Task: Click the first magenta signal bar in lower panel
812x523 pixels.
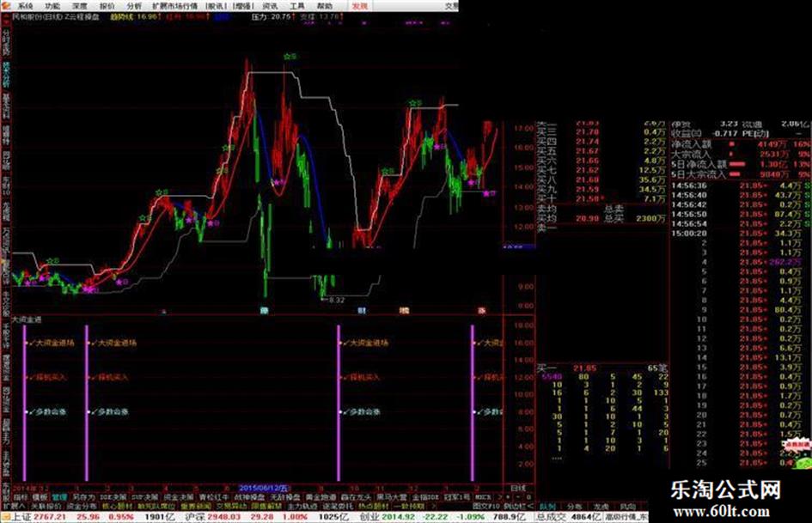Action: coord(24,403)
